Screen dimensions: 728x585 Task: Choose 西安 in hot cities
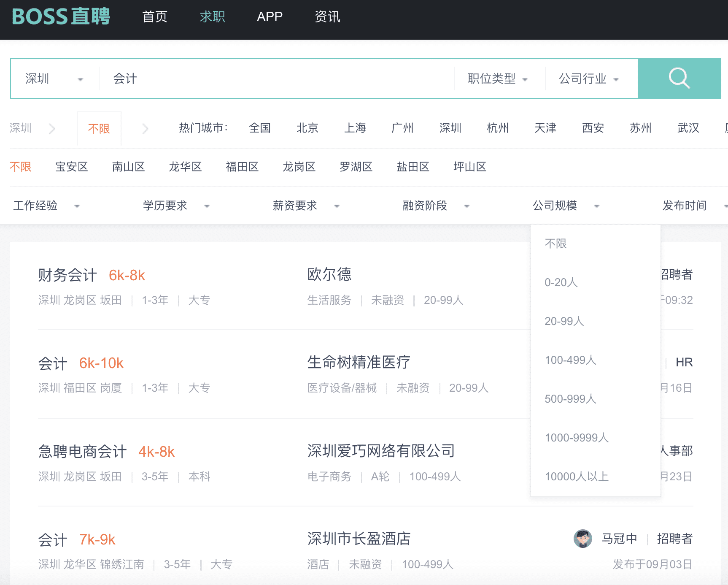(x=593, y=128)
